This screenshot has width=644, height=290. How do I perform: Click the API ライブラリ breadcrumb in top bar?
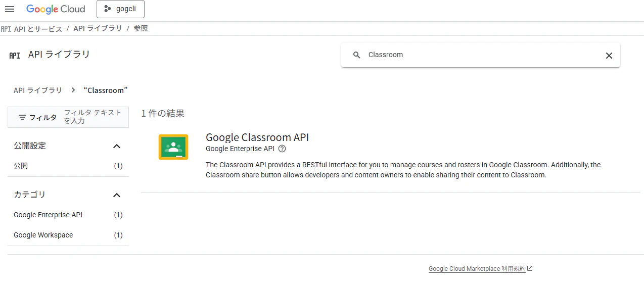coord(98,29)
